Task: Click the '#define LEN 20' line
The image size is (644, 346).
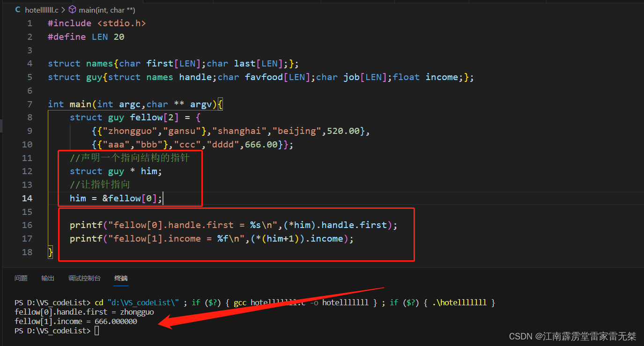Action: (86, 37)
